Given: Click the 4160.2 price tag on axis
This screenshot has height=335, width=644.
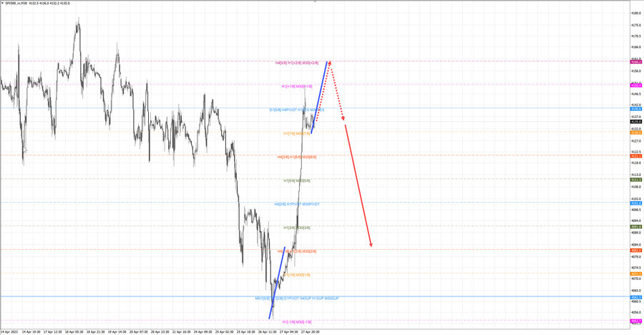Looking at the screenshot, I should click(x=636, y=62).
